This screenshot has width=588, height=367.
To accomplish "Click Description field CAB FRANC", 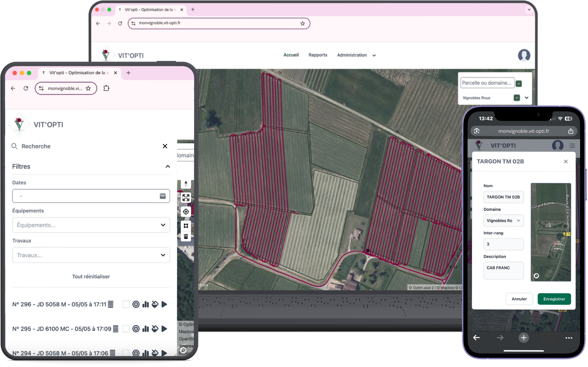I will (503, 271).
